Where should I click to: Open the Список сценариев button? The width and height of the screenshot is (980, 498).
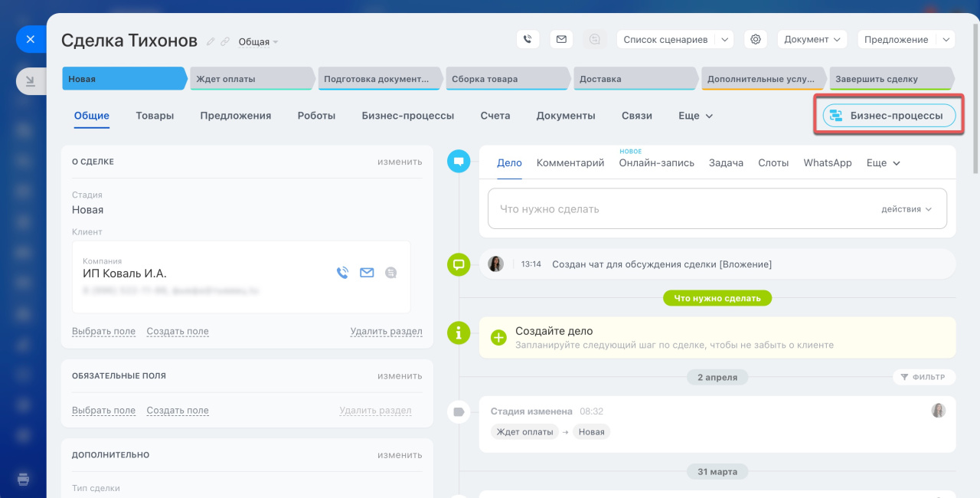[665, 39]
